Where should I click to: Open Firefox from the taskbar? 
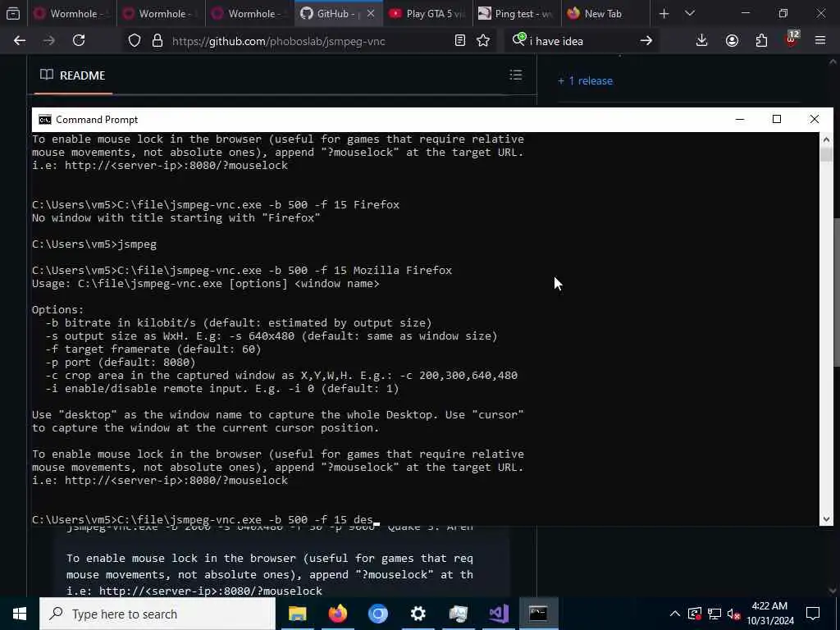point(337,614)
